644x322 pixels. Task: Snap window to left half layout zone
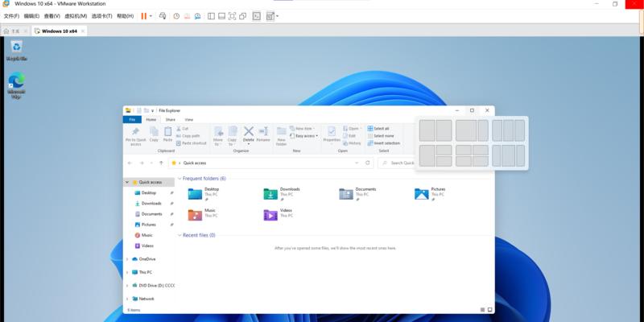(x=427, y=130)
